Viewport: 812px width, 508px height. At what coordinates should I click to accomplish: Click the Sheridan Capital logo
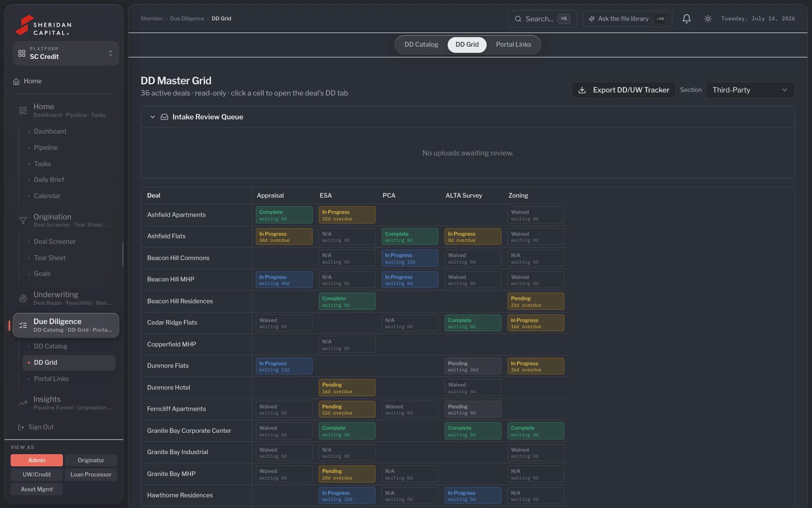[43, 25]
